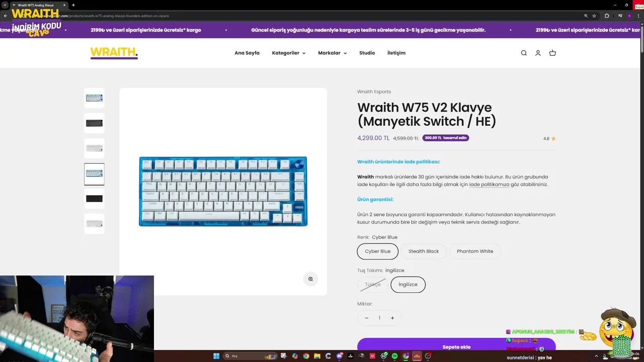Image resolution: width=644 pixels, height=362 pixels.
Task: Click the Windows taskbar Ara search box
Action: coord(250,356)
